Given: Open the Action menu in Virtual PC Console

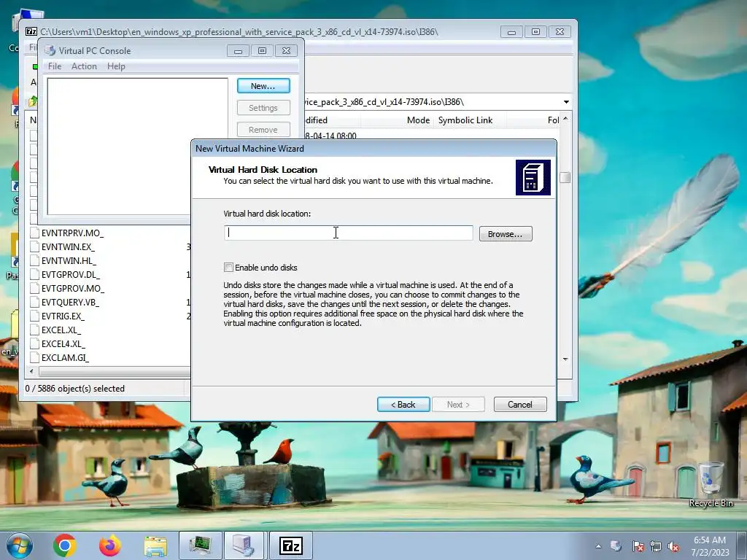Looking at the screenshot, I should click(84, 66).
